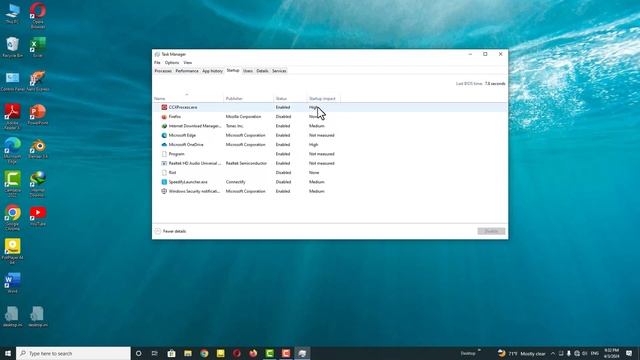The width and height of the screenshot is (640, 360).
Task: Sort startup list by Status column
Action: (290, 98)
